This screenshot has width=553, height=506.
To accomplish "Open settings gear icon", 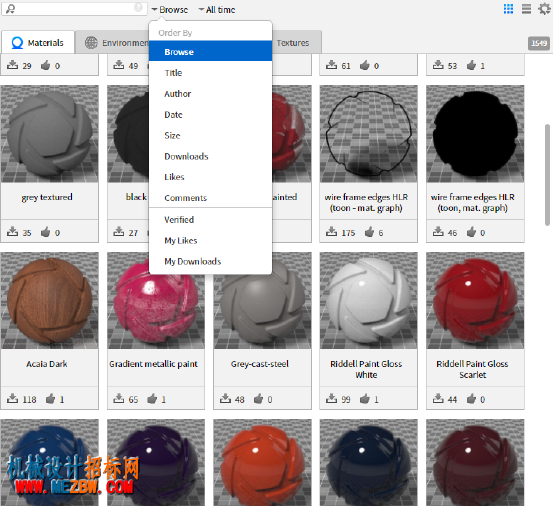I will pyautogui.click(x=544, y=9).
